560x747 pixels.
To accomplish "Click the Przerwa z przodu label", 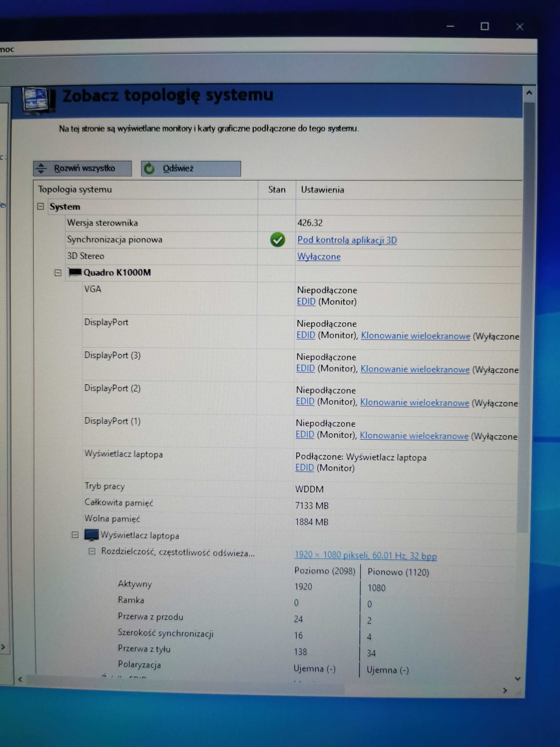I will point(151,617).
